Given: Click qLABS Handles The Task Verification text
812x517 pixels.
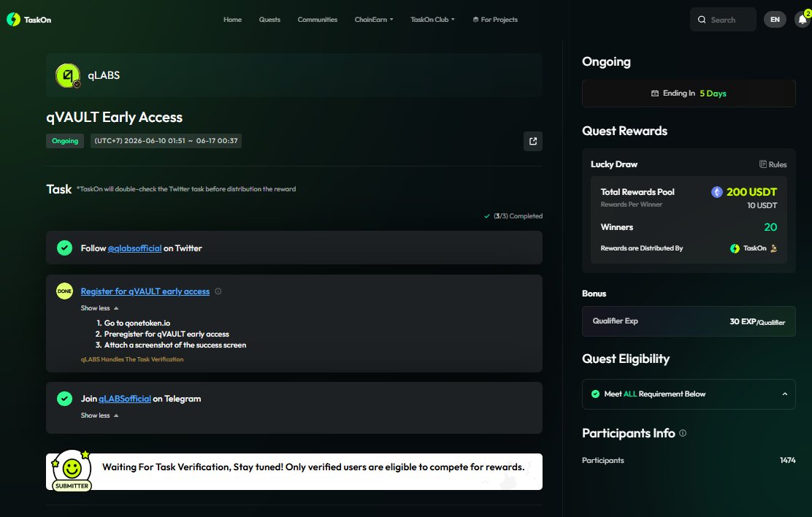Looking at the screenshot, I should pos(132,359).
